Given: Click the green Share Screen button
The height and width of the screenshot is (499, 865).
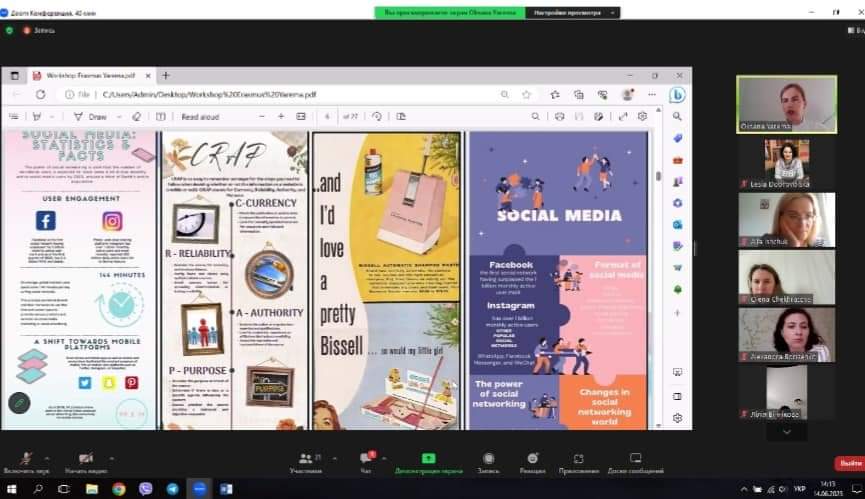Looking at the screenshot, I should click(429, 462).
